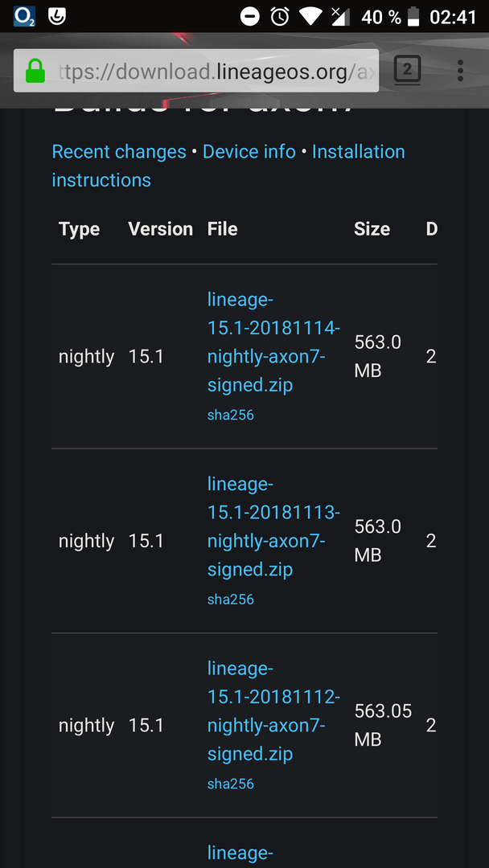This screenshot has height=868, width=489.
Task: Tap the do-not-disturb status icon
Action: 250,17
